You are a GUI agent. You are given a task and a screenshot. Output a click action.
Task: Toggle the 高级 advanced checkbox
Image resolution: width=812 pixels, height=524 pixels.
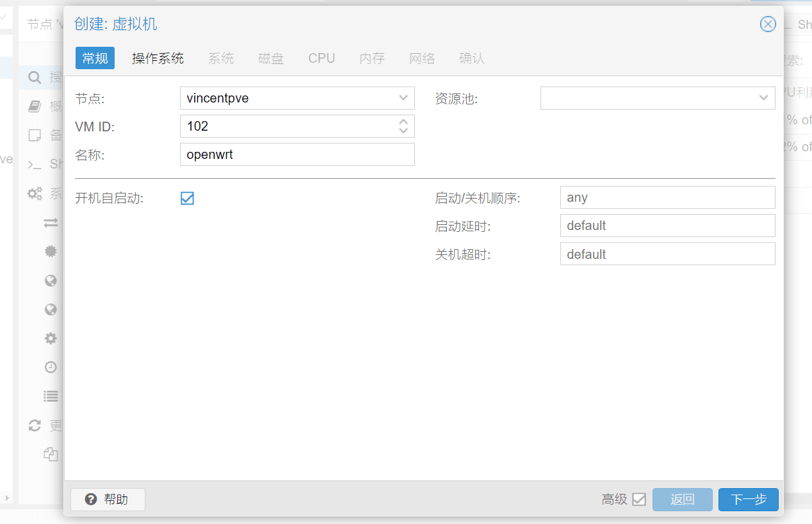[638, 500]
